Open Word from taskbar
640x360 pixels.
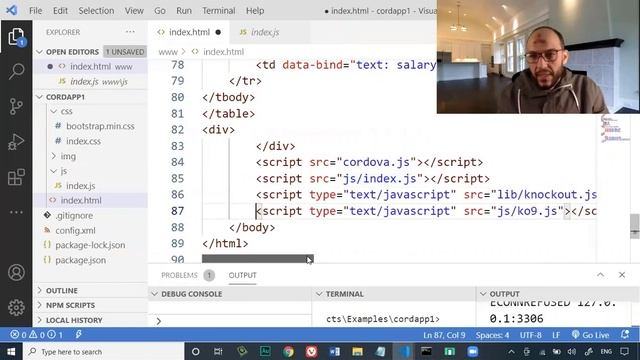[x=334, y=351]
